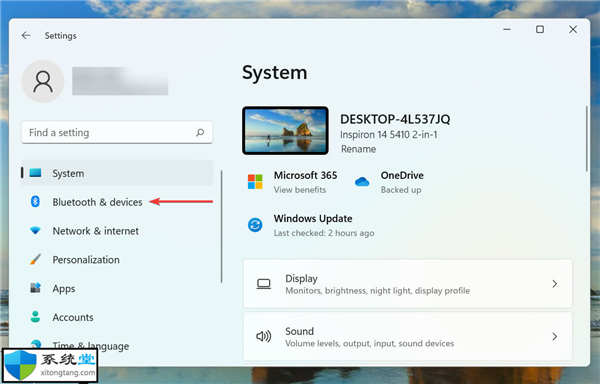This screenshot has width=600, height=384.
Task: Click the Apps icon in sidebar
Action: (x=35, y=288)
